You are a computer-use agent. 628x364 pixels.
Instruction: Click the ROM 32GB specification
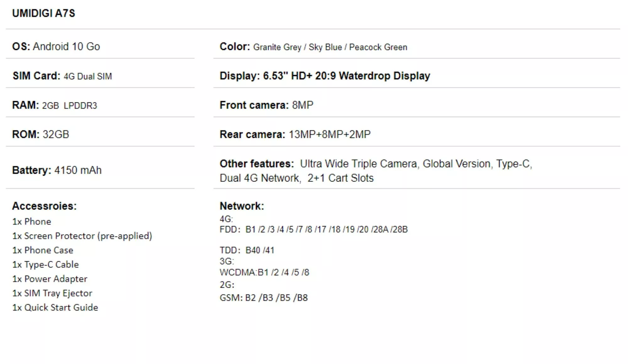41,134
